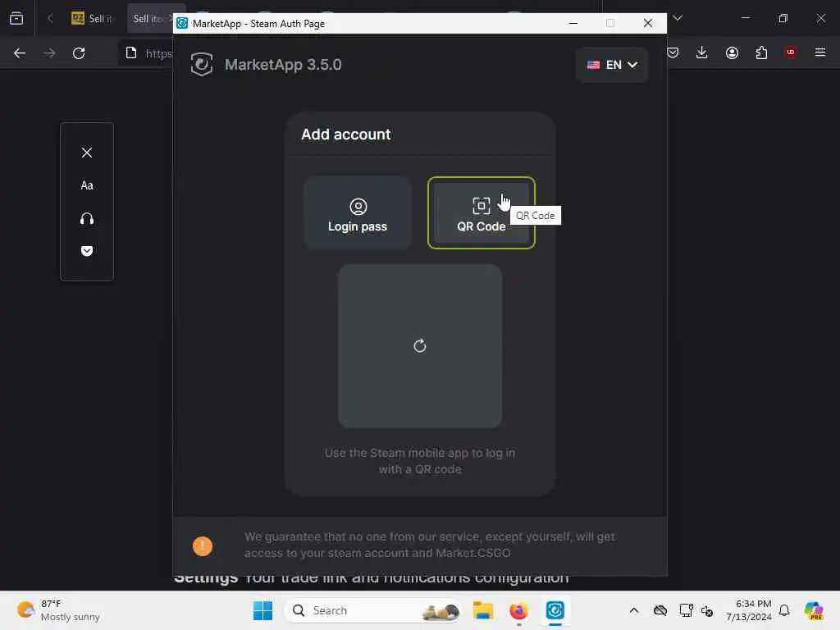Click the taskbar Search box

(373, 610)
